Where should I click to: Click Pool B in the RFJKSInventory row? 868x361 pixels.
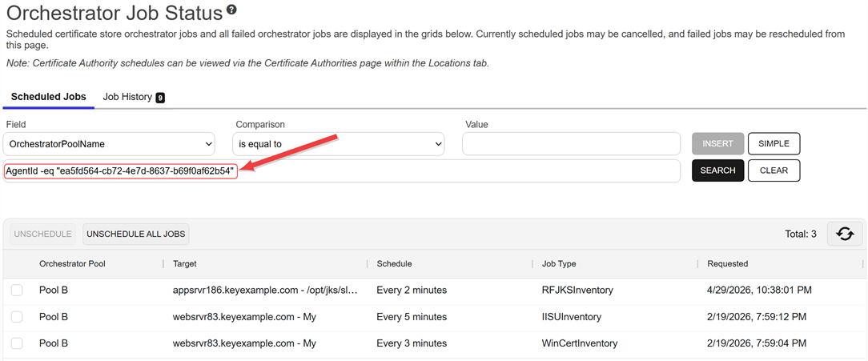(54, 290)
